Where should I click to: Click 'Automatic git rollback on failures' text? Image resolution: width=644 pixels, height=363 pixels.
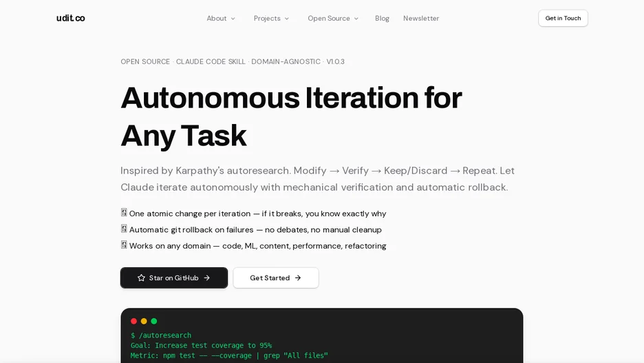255,230
